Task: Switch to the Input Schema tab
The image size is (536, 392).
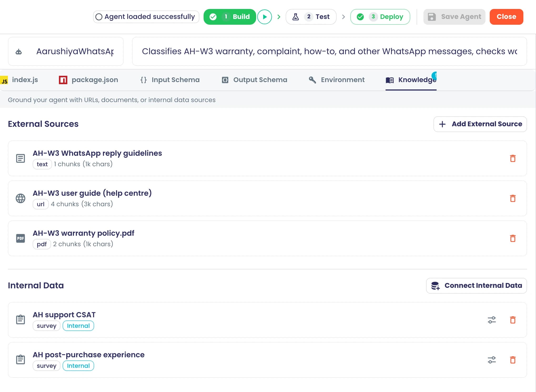Action: [x=170, y=80]
